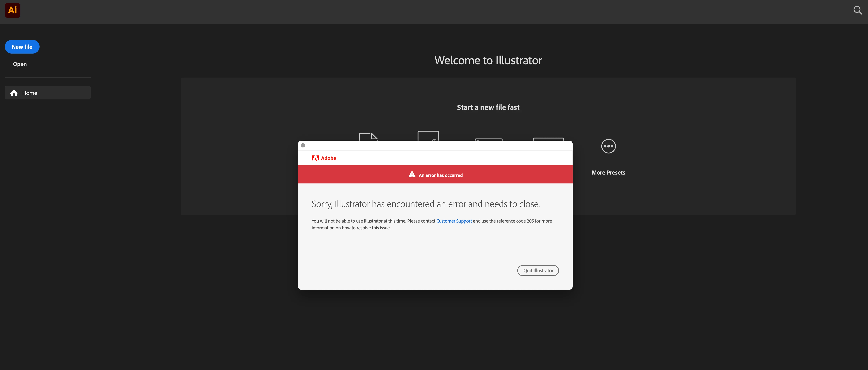Click the 'Start a new file fast' heading
This screenshot has height=370, width=868.
click(x=488, y=107)
